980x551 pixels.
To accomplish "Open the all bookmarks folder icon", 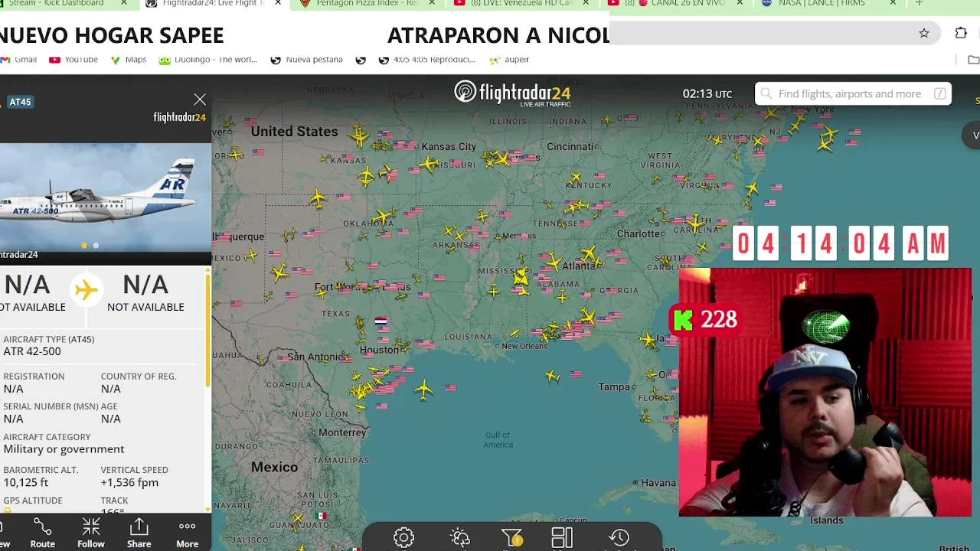I will coord(973,60).
